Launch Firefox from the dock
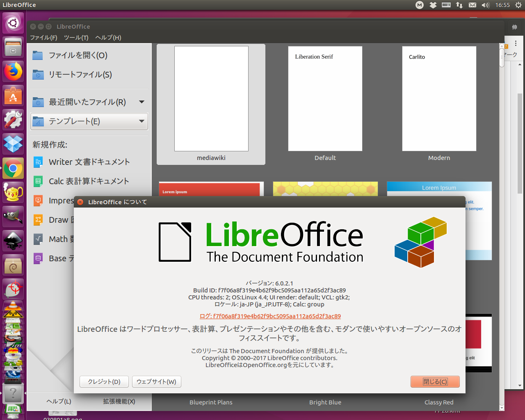 [x=13, y=71]
